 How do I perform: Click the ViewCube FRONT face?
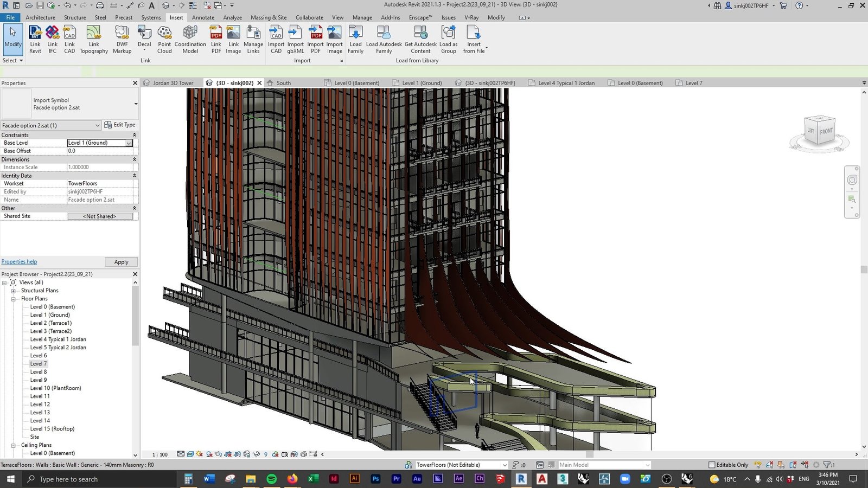(826, 131)
